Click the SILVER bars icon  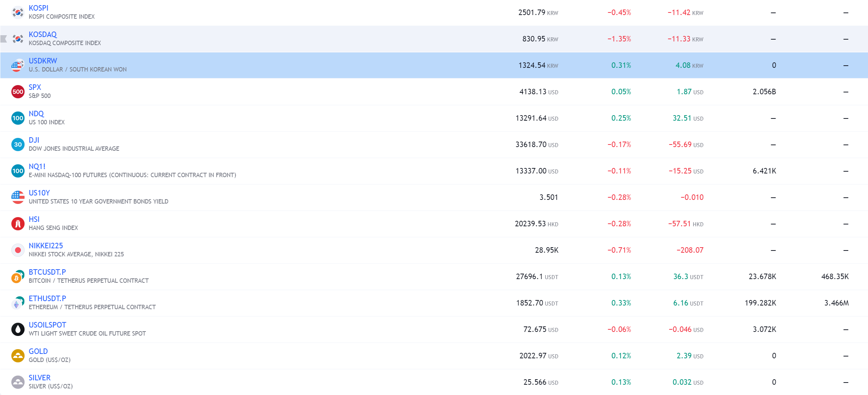pyautogui.click(x=18, y=382)
